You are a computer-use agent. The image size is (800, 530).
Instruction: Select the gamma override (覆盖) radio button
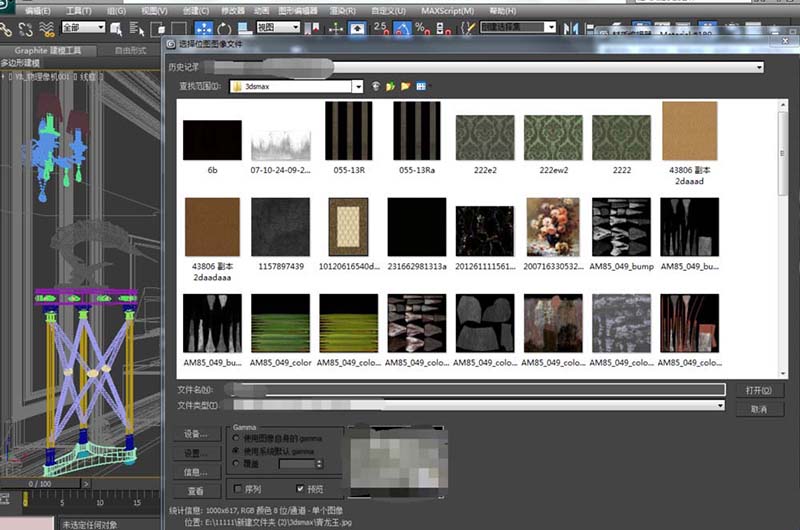tap(236, 464)
